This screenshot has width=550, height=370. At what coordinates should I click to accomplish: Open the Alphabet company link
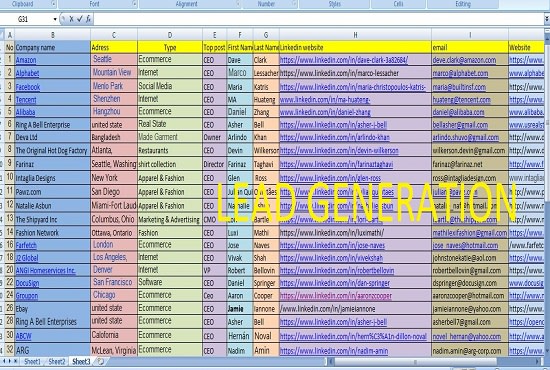tap(27, 73)
